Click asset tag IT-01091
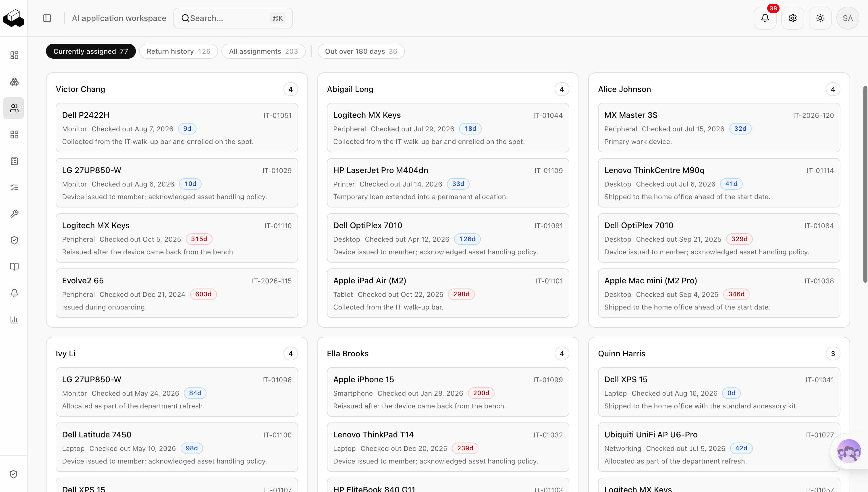Image resolution: width=868 pixels, height=492 pixels. tap(549, 226)
